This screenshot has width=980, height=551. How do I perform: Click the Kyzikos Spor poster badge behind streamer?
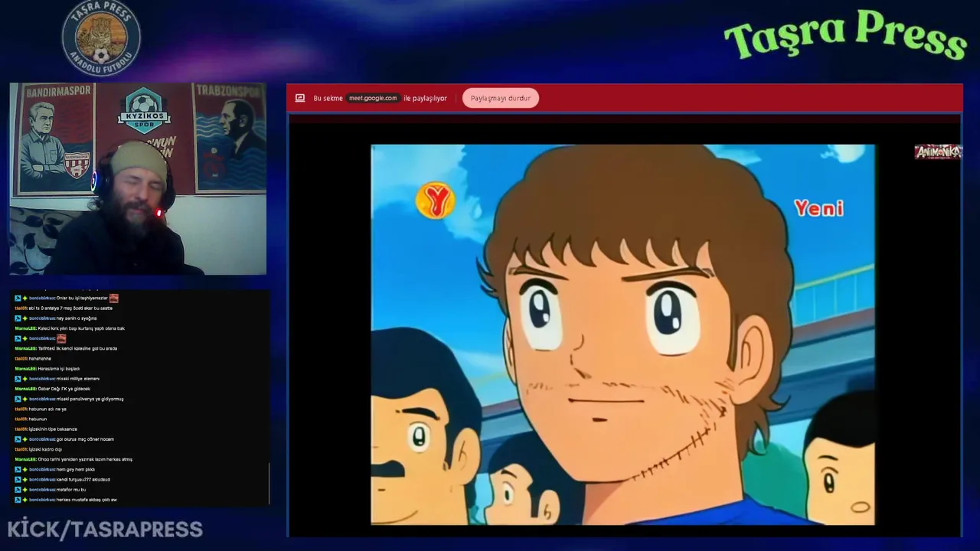pyautogui.click(x=143, y=109)
